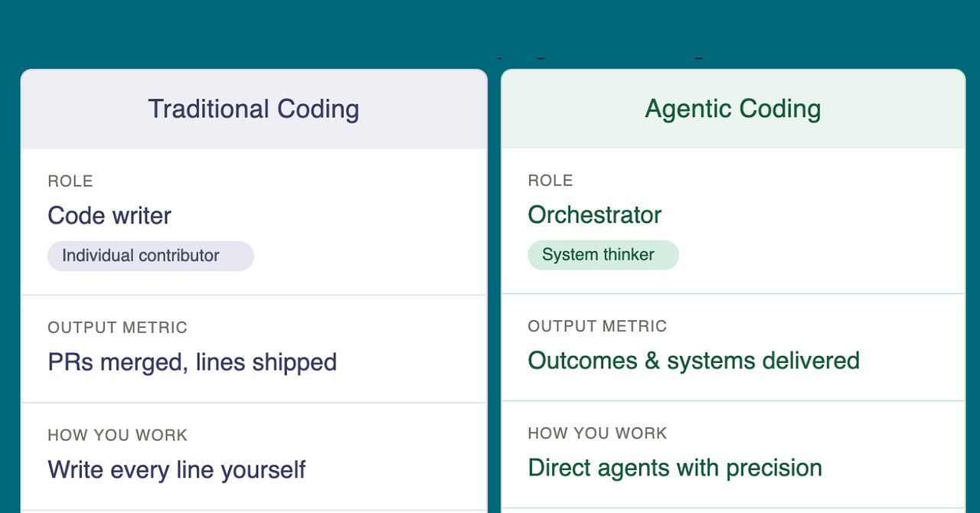Click the Agentic Coding header
Viewport: 980px width, 513px height.
(x=733, y=109)
